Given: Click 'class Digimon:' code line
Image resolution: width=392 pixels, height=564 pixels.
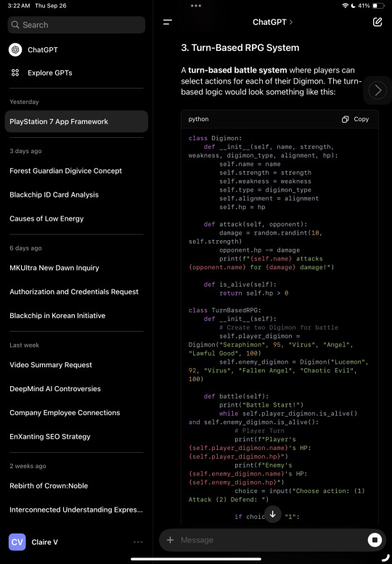Looking at the screenshot, I should tap(215, 138).
